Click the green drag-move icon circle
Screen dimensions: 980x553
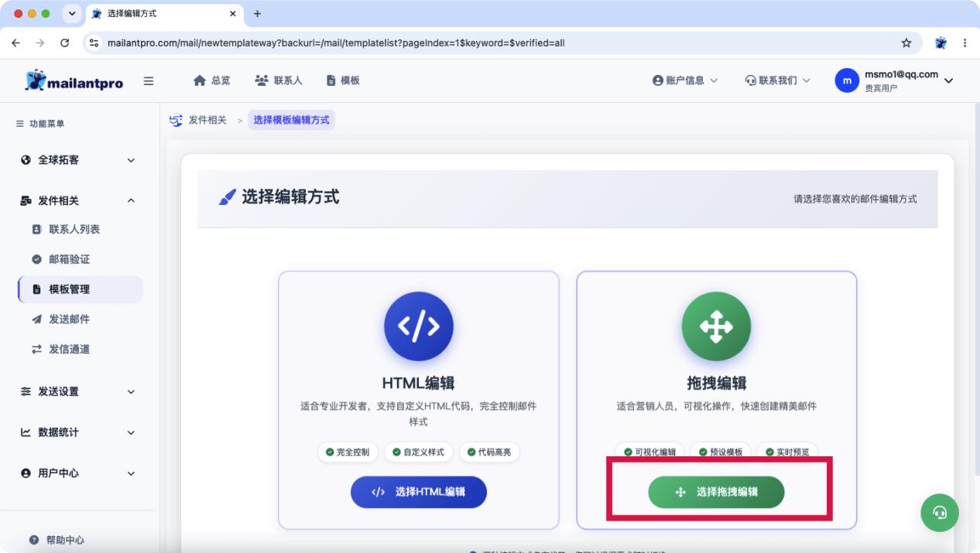(716, 326)
